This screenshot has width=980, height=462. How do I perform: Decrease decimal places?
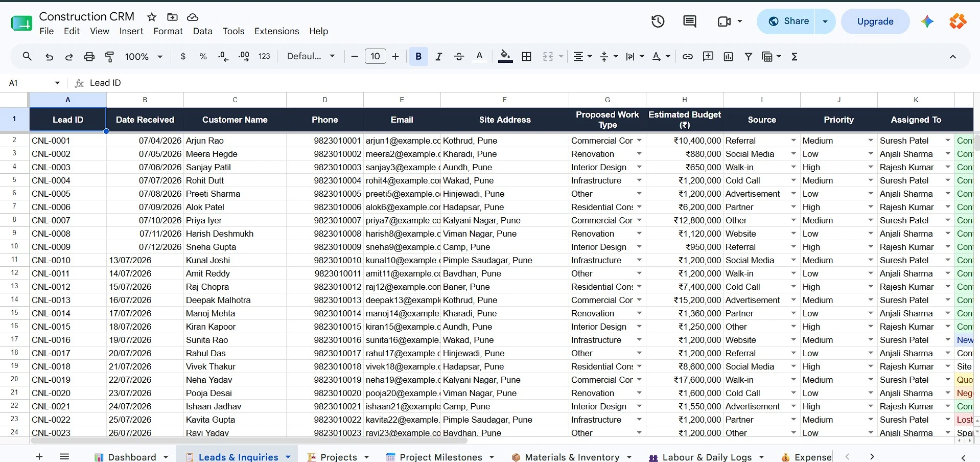(223, 57)
